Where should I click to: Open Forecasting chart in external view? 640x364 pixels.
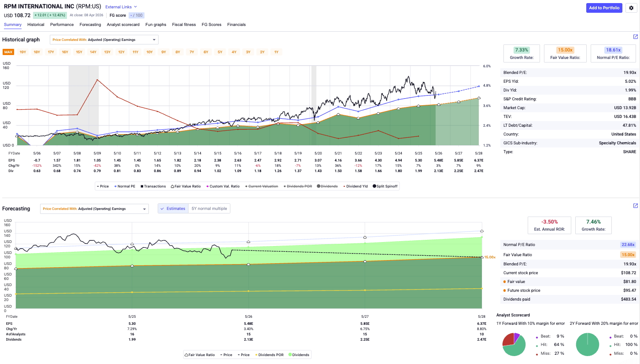pyautogui.click(x=636, y=206)
